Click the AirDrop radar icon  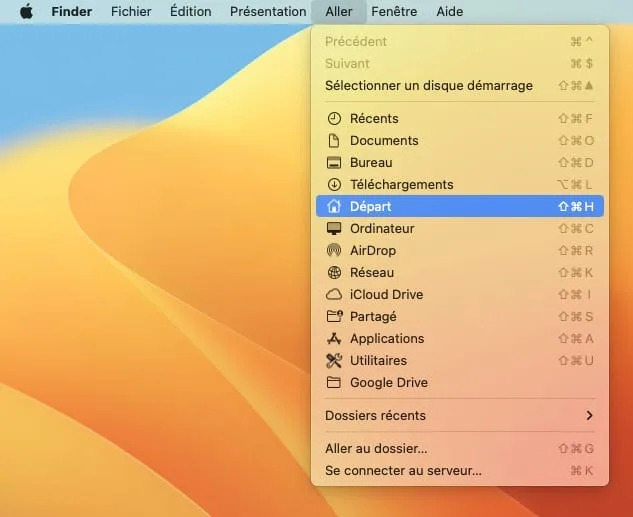334,250
